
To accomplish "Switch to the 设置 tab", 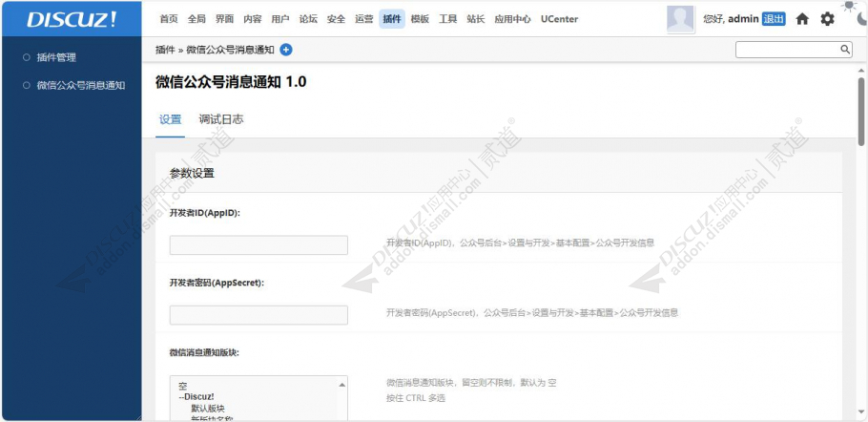I will [x=170, y=119].
